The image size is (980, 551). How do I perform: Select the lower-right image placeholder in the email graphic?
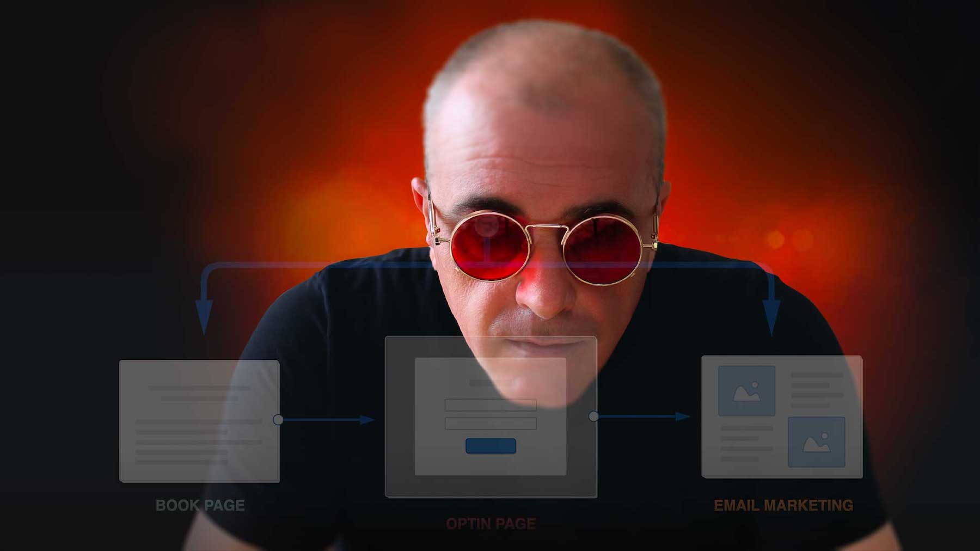[817, 442]
